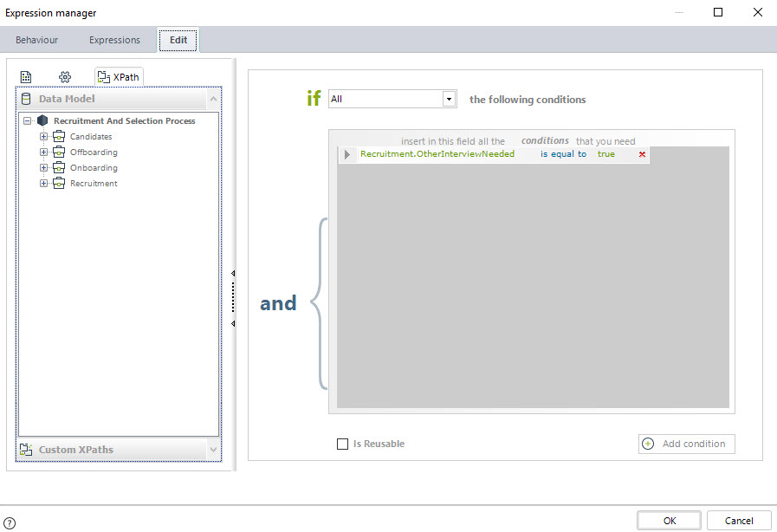
Task: Click the help question mark icon
Action: click(x=10, y=522)
